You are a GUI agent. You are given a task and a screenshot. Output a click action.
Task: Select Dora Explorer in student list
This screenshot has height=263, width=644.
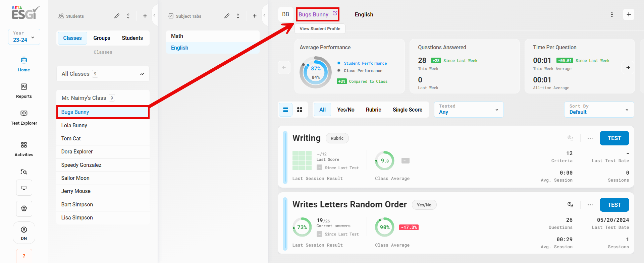[103, 151]
